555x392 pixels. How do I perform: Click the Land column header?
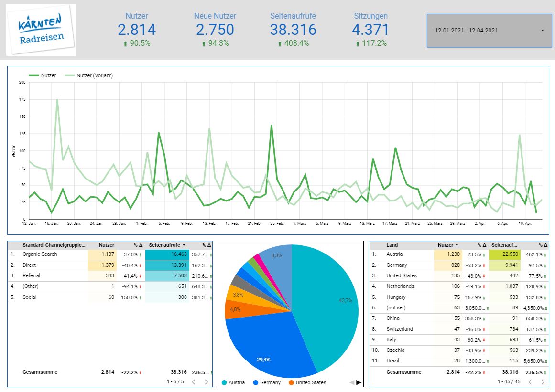pos(392,245)
